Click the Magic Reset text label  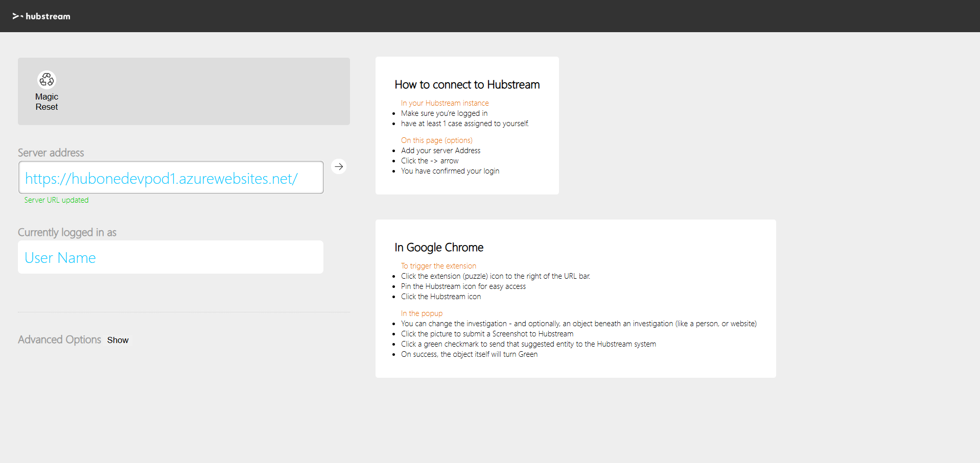pos(46,102)
